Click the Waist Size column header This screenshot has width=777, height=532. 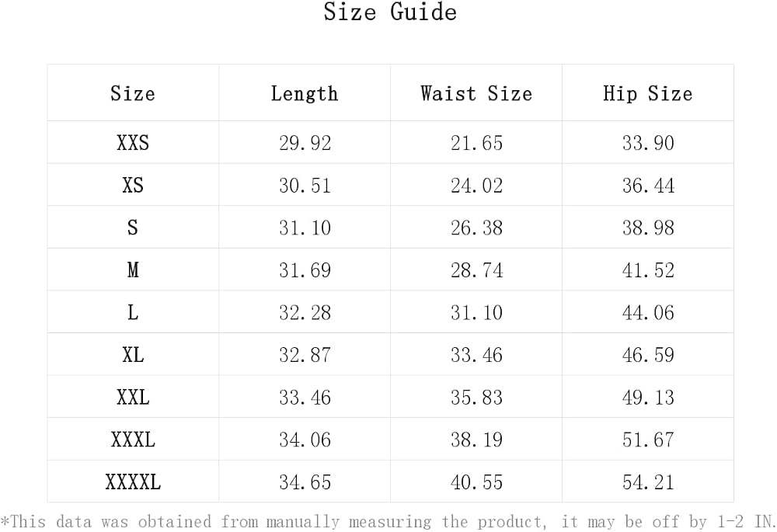pyautogui.click(x=476, y=93)
